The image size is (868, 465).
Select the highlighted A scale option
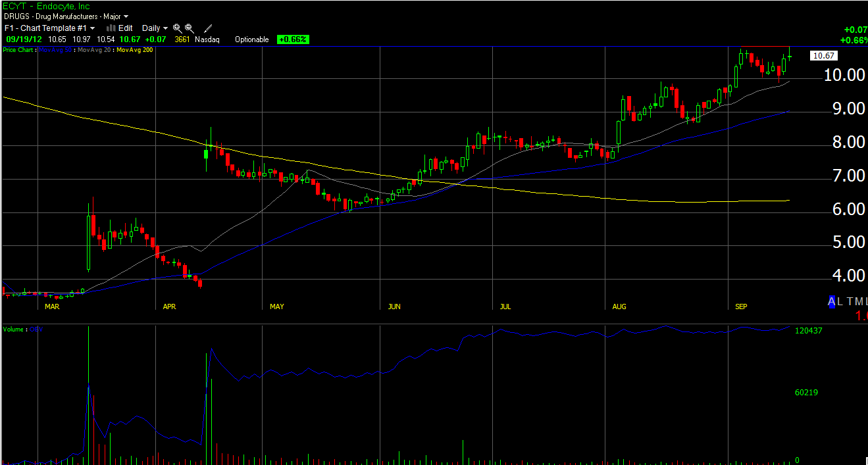832,301
